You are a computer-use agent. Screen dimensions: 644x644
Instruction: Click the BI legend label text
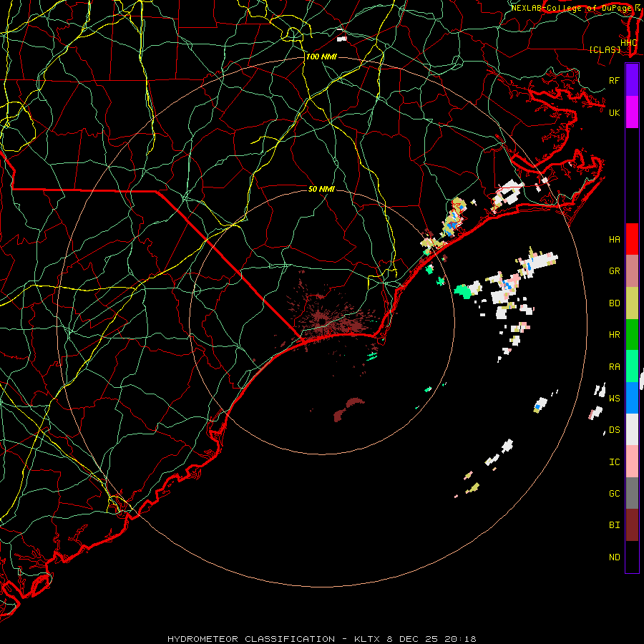[614, 525]
